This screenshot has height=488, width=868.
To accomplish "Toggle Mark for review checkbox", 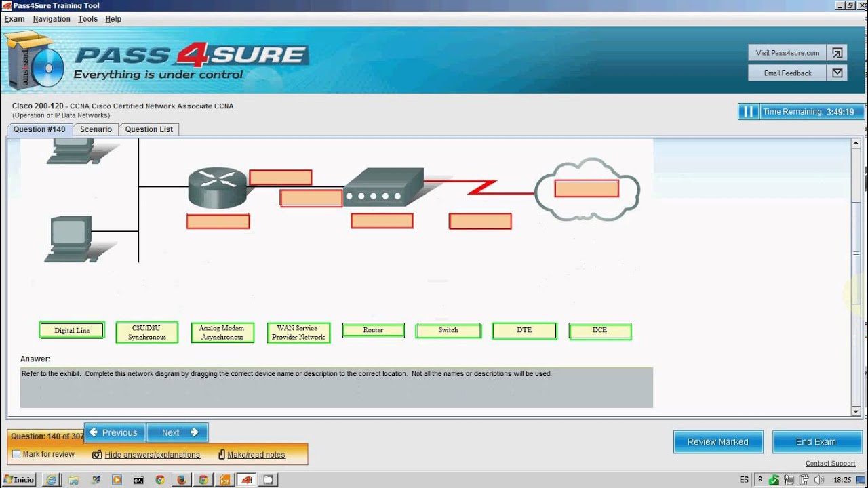I will tap(16, 455).
